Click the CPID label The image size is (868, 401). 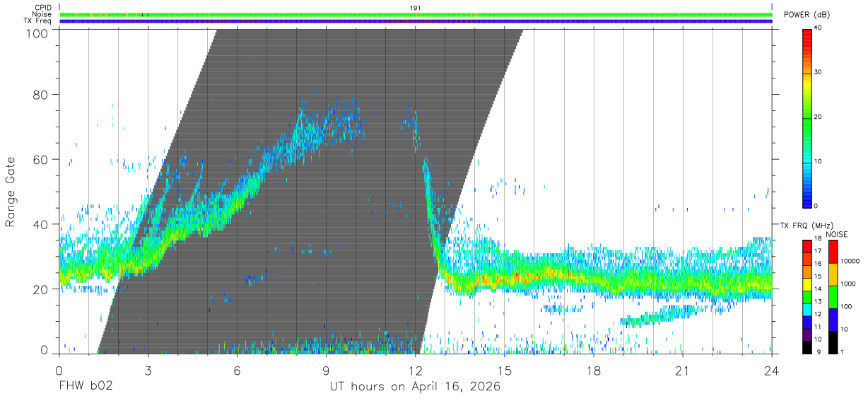[43, 8]
